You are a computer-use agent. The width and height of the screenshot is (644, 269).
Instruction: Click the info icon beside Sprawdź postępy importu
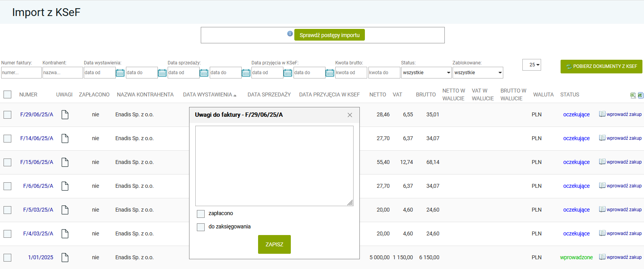click(290, 34)
